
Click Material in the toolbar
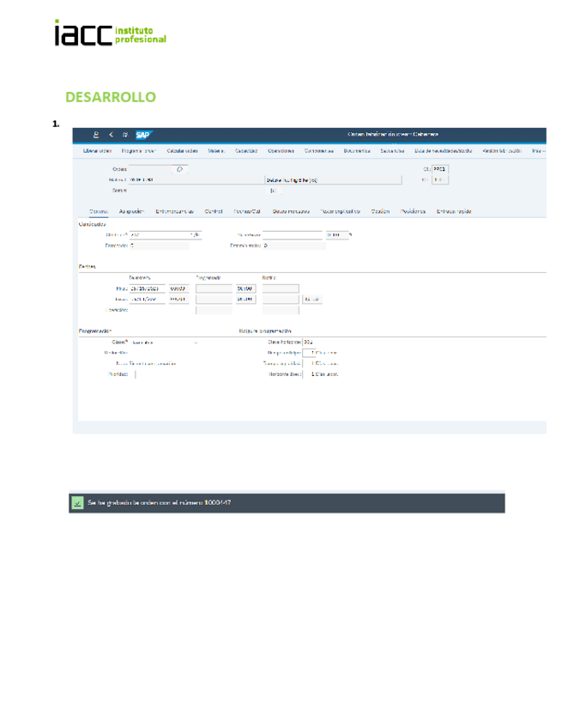(x=216, y=151)
